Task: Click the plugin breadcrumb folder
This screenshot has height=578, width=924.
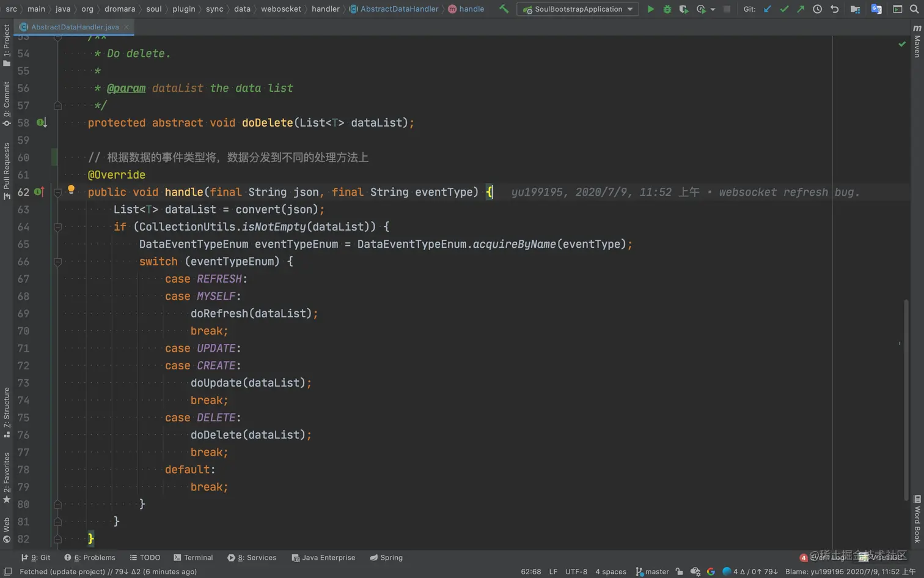Action: [x=184, y=9]
